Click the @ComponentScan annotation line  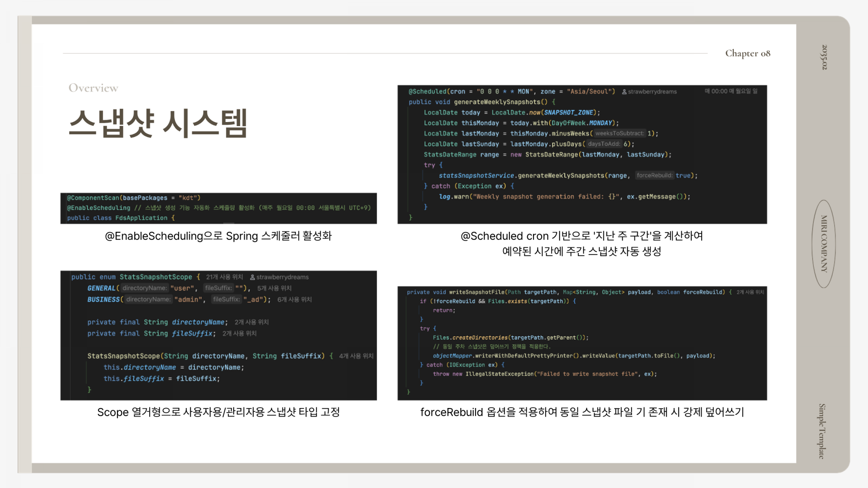pyautogui.click(x=134, y=198)
